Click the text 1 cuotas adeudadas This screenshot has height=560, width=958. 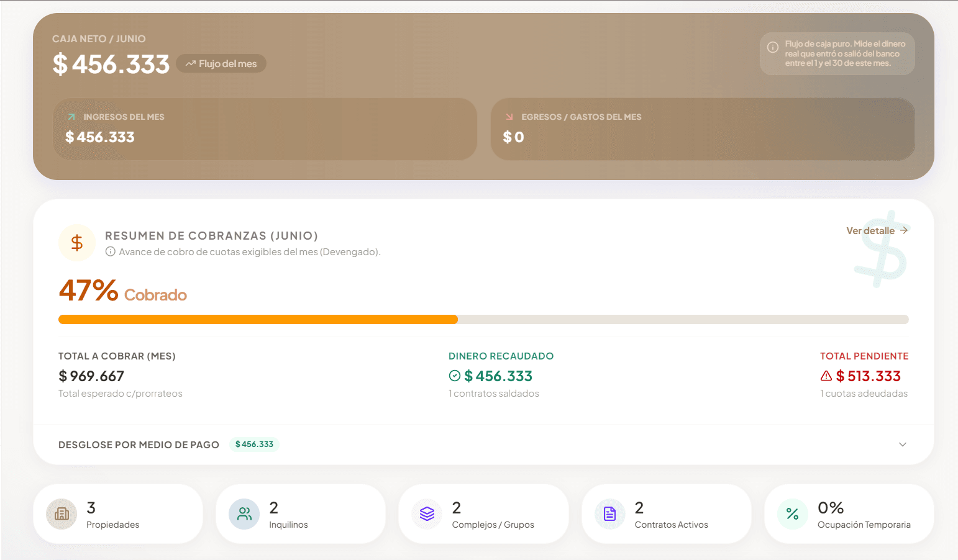click(x=864, y=394)
